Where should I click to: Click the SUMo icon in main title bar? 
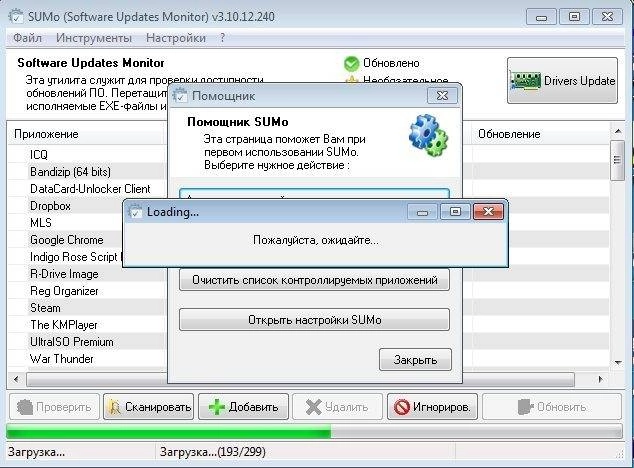pos(16,17)
